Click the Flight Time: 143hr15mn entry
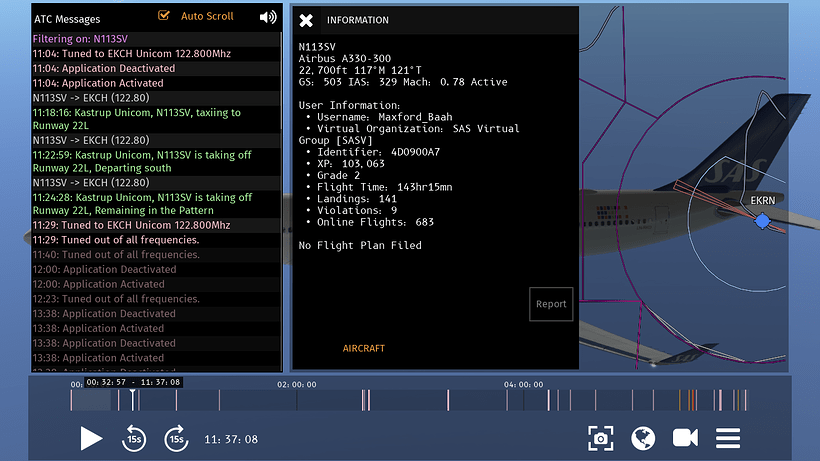 pos(384,187)
